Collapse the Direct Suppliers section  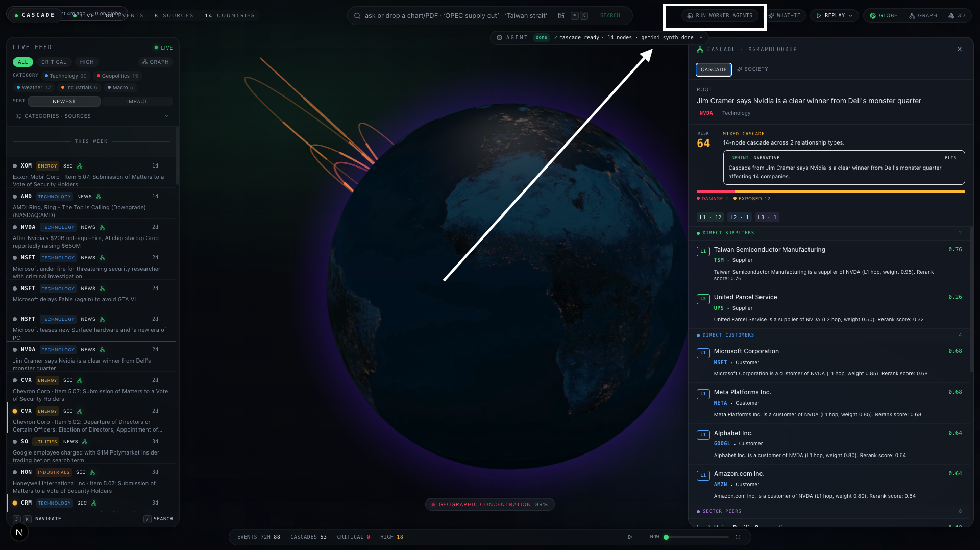[x=829, y=233]
